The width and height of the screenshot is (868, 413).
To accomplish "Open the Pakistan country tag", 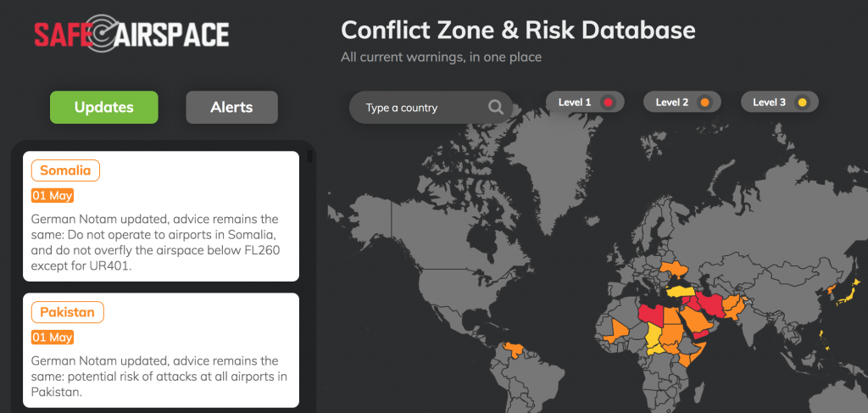I will [67, 312].
